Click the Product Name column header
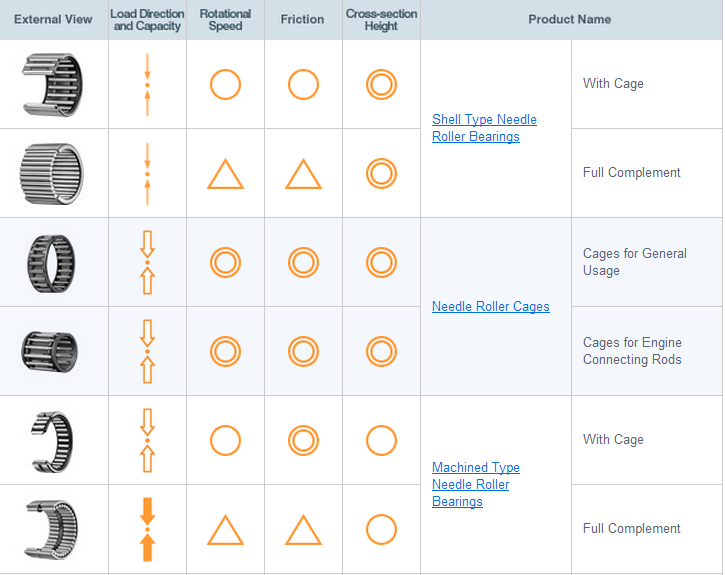 569,19
